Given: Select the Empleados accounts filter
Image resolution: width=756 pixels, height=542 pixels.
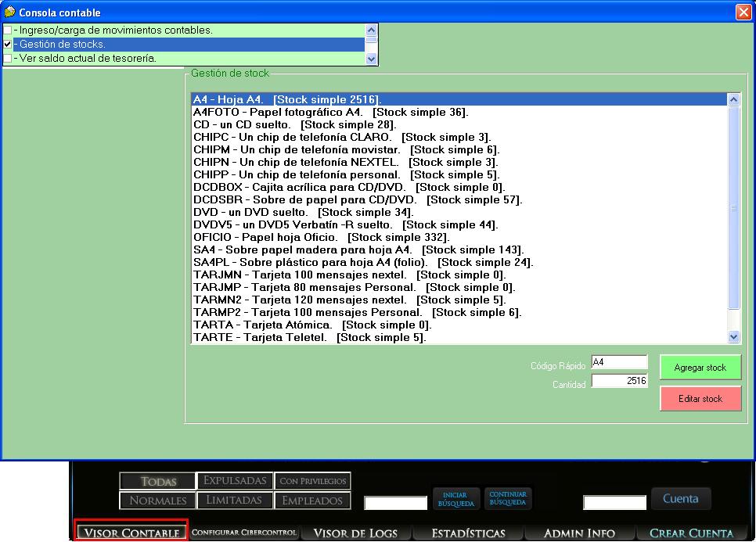Looking at the screenshot, I should [312, 501].
